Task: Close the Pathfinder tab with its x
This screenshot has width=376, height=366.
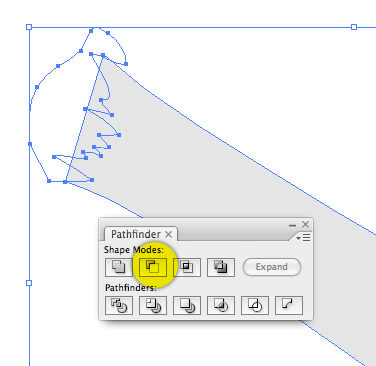Action: click(169, 235)
